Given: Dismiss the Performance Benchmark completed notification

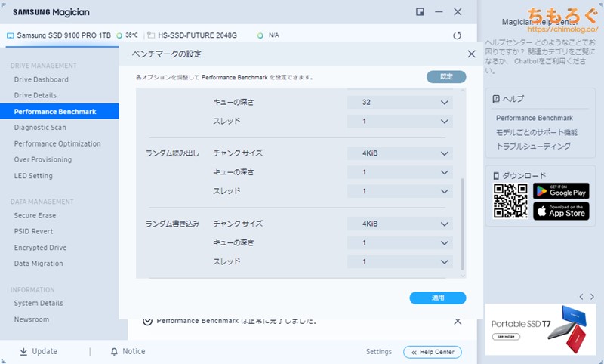Looking at the screenshot, I should click(x=458, y=321).
